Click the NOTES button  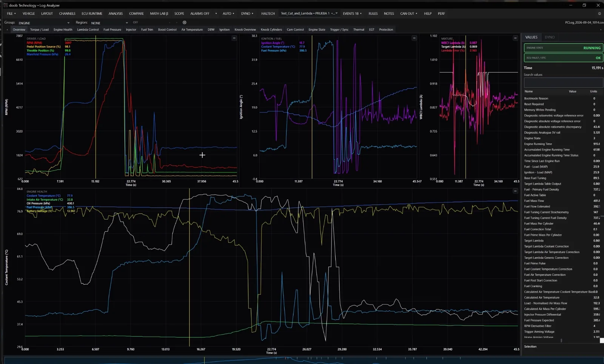click(x=389, y=14)
